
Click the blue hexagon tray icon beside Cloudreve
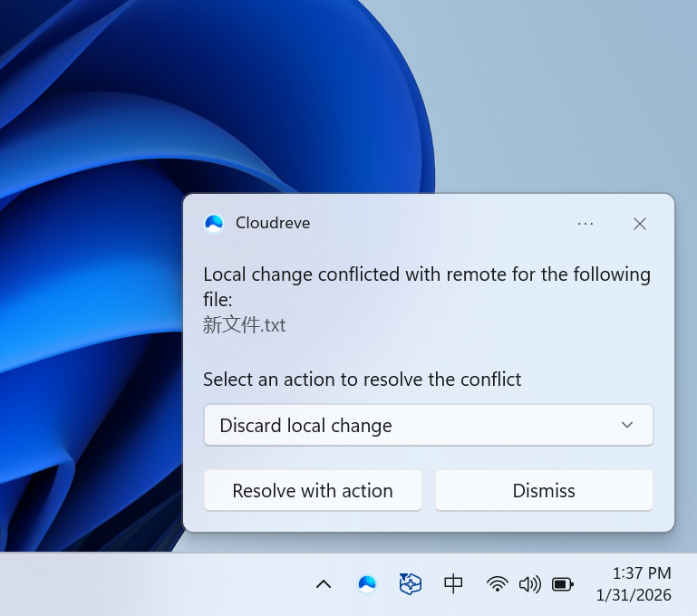pos(411,584)
